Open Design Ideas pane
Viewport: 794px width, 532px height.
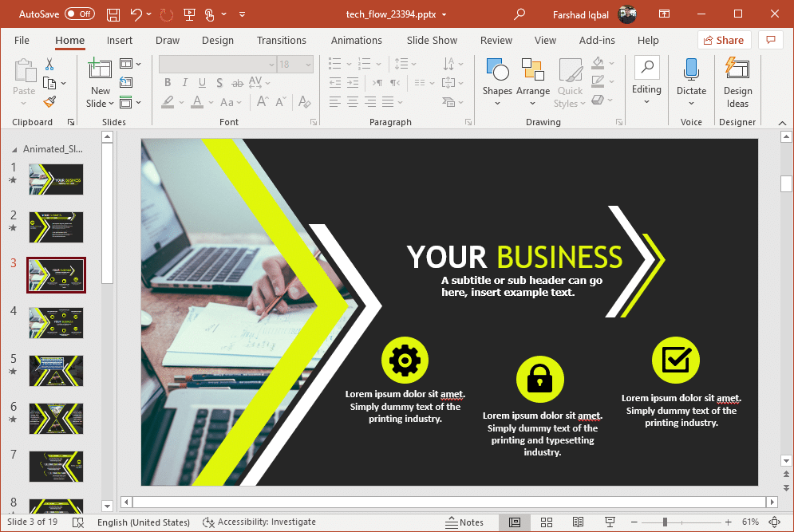737,82
